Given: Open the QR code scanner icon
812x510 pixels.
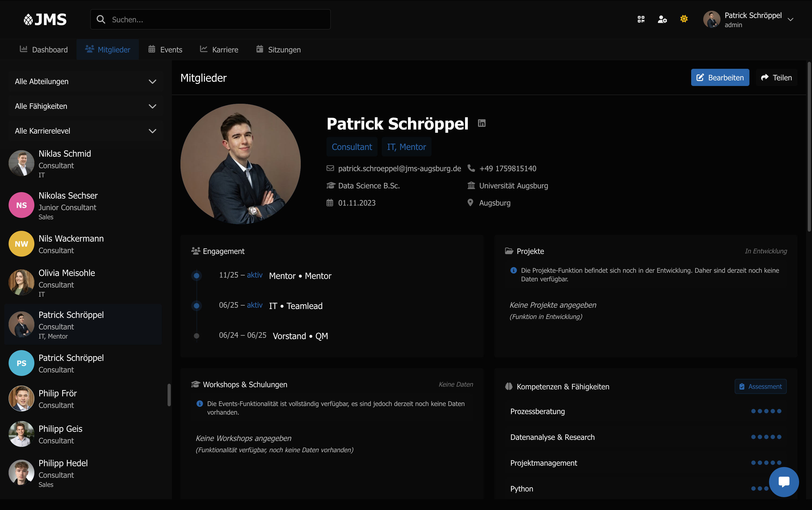Looking at the screenshot, I should pos(641,19).
